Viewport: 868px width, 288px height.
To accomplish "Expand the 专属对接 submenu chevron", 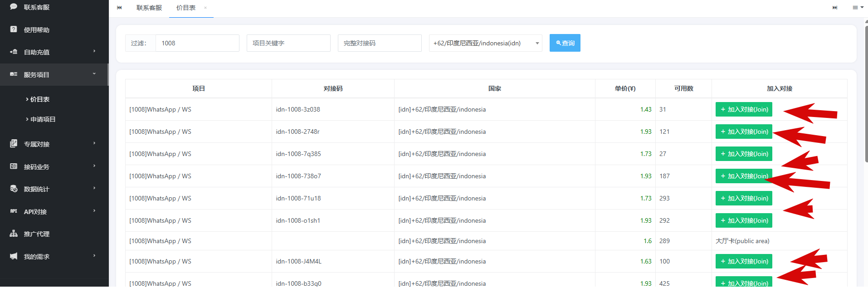I will point(94,143).
